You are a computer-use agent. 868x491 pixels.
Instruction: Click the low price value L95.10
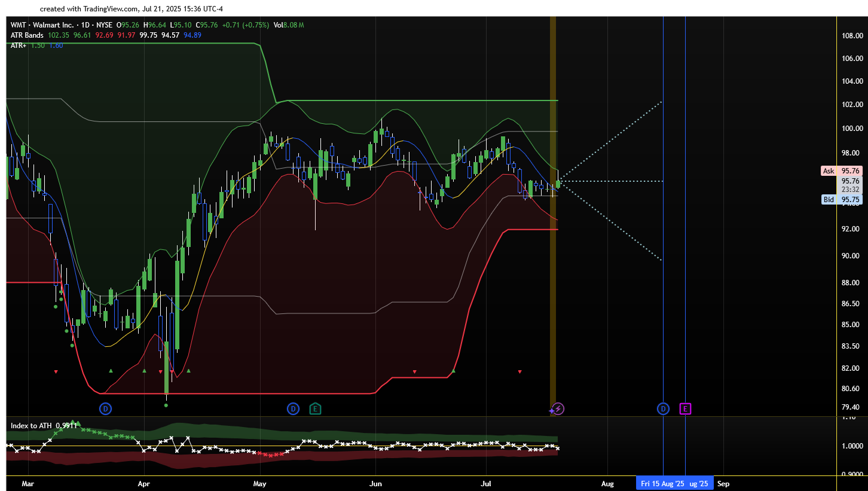click(181, 25)
